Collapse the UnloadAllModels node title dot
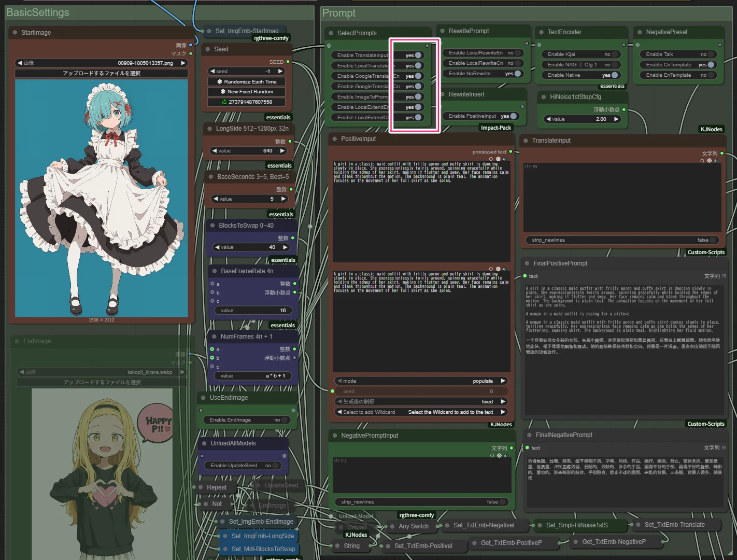 point(204,443)
